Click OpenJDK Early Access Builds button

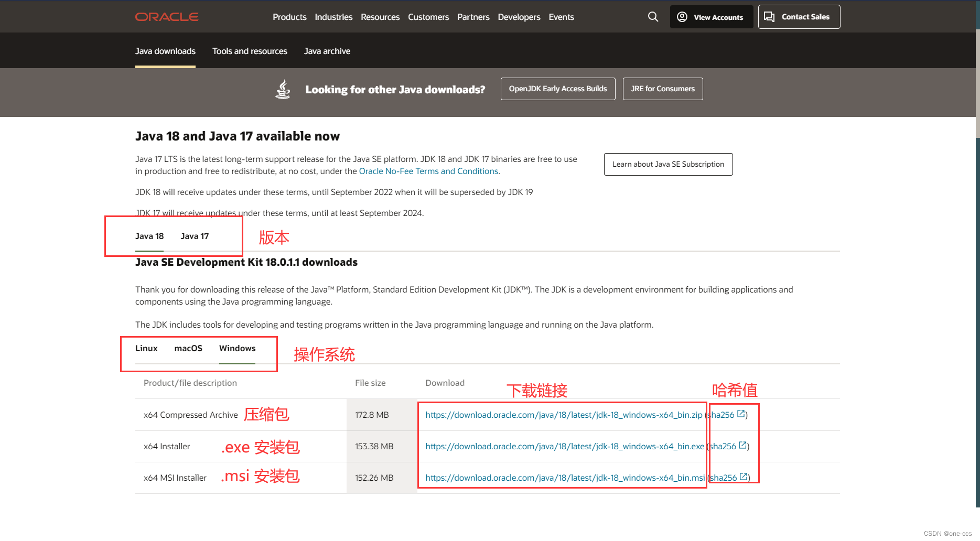[558, 89]
